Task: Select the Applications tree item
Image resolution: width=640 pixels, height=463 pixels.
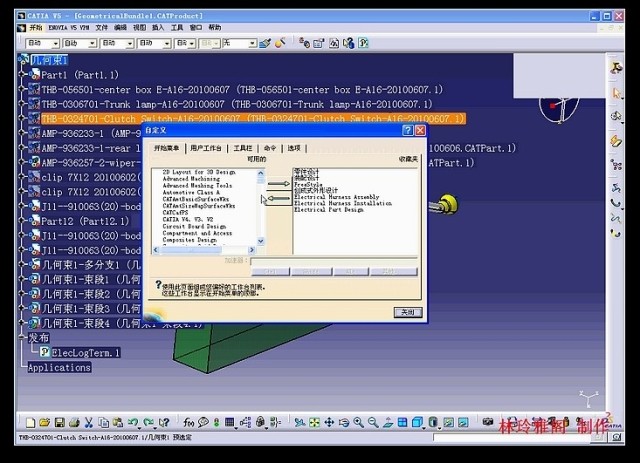Action: (x=59, y=367)
